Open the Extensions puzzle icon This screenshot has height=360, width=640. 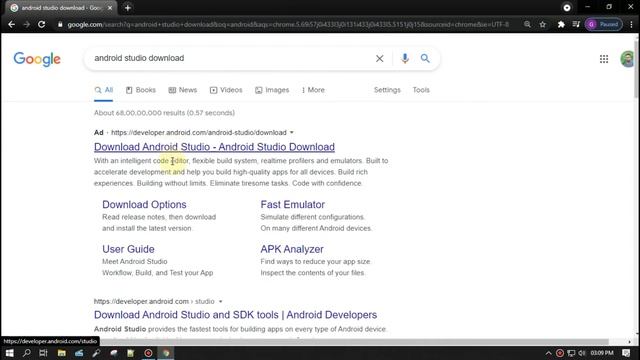561,24
